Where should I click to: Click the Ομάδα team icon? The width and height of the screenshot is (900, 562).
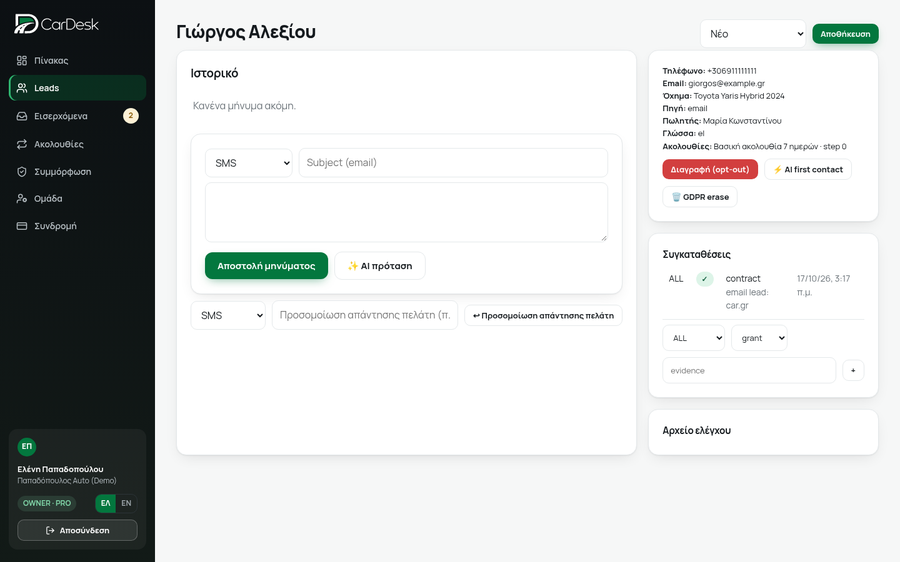tap(22, 199)
